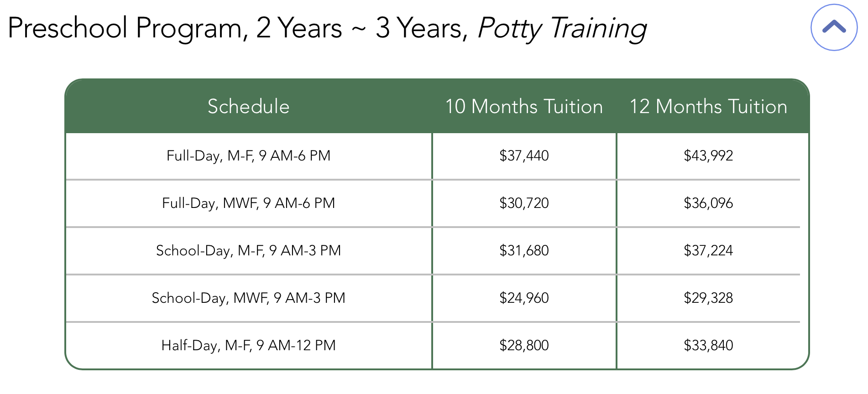Click the 12 Months Tuition header
Screen dimensions: 868x394
point(708,107)
